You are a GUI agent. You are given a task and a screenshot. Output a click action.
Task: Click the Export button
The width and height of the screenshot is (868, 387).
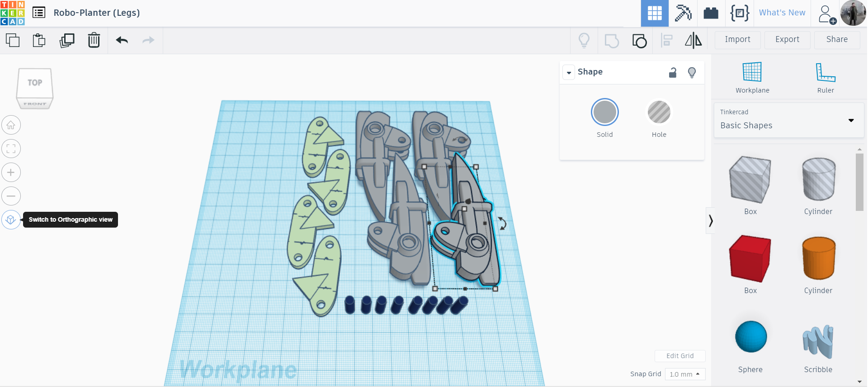click(788, 40)
